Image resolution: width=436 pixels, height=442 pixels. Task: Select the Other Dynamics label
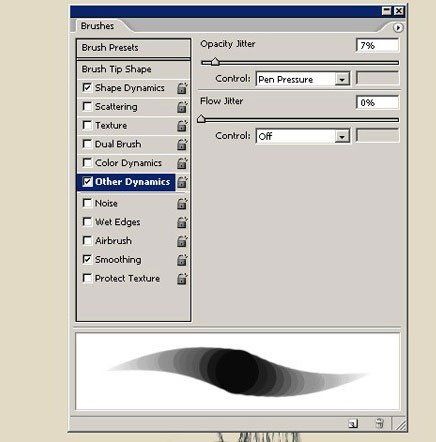click(x=132, y=182)
